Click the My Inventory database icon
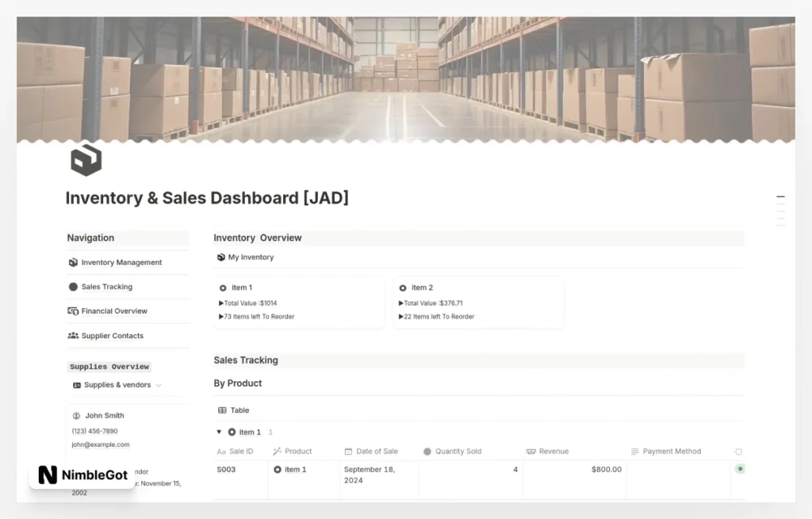This screenshot has width=812, height=519. [x=220, y=257]
